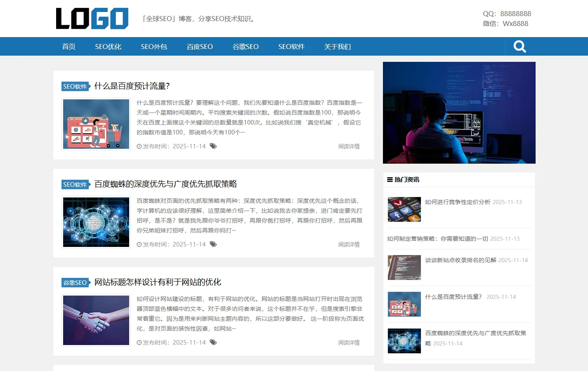
Task: Click the LOGO site logo
Action: pyautogui.click(x=92, y=19)
